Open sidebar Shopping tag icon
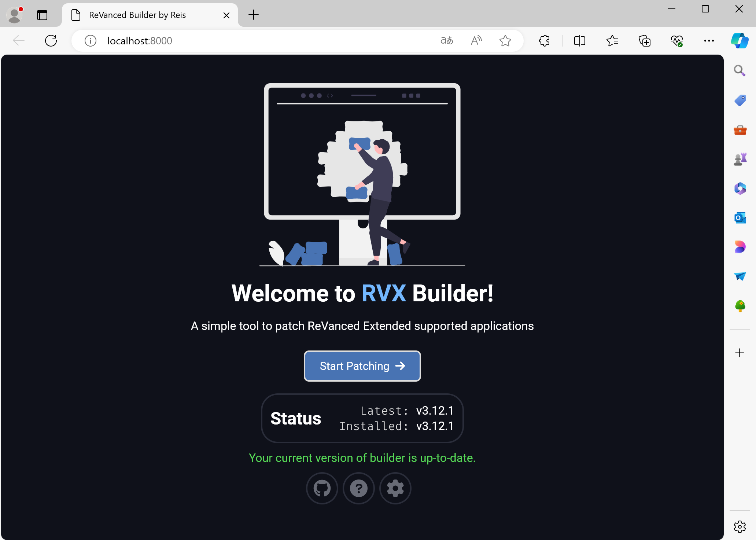This screenshot has height=540, width=756. click(x=740, y=100)
